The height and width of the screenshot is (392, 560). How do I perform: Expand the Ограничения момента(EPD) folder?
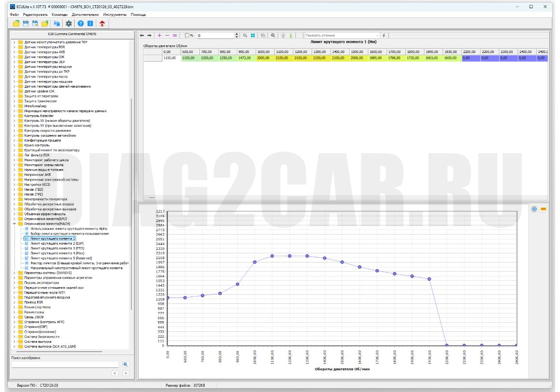click(14, 219)
